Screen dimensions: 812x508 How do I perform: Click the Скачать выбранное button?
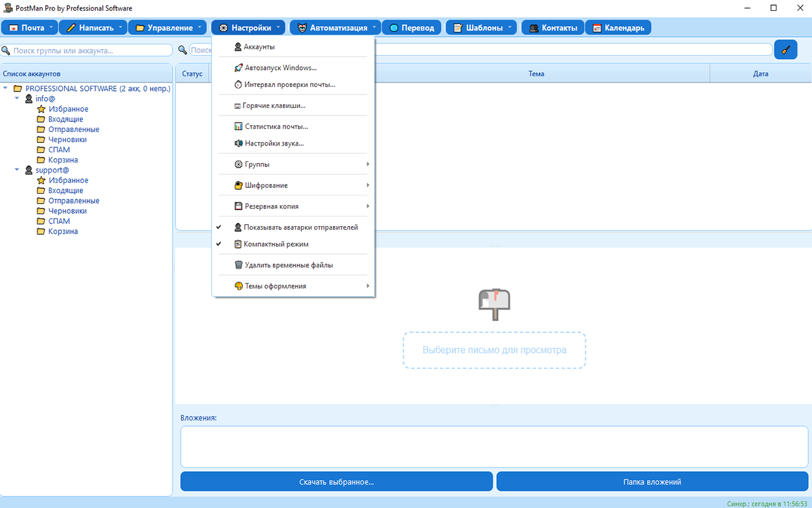[x=336, y=482]
